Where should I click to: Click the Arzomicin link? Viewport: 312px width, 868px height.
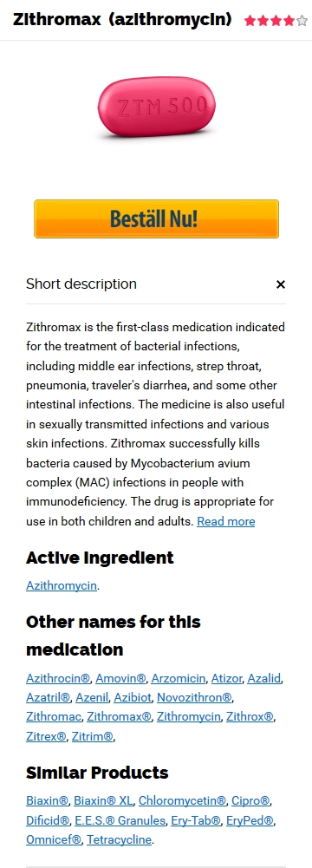coord(179,678)
